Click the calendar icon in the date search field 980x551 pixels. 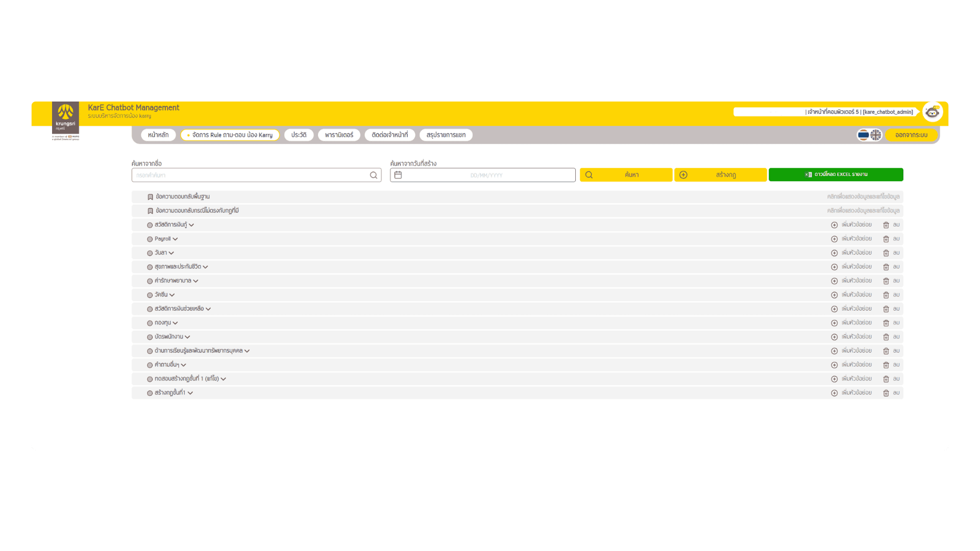398,174
